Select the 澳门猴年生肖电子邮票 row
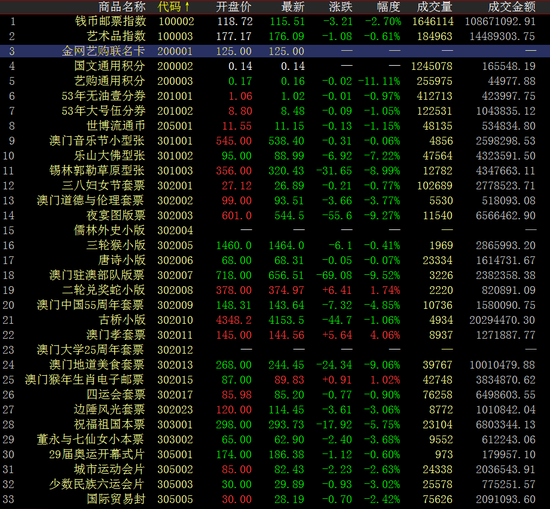550x509 pixels. point(275,379)
